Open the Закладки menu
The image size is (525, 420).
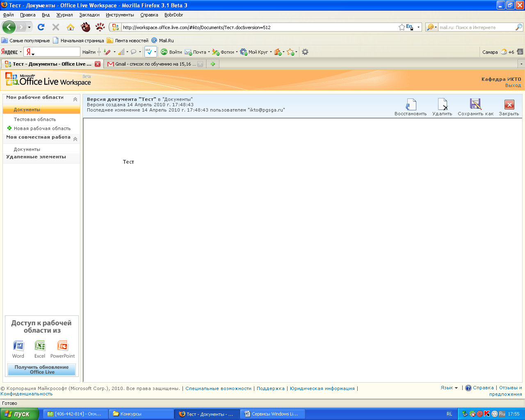[89, 15]
